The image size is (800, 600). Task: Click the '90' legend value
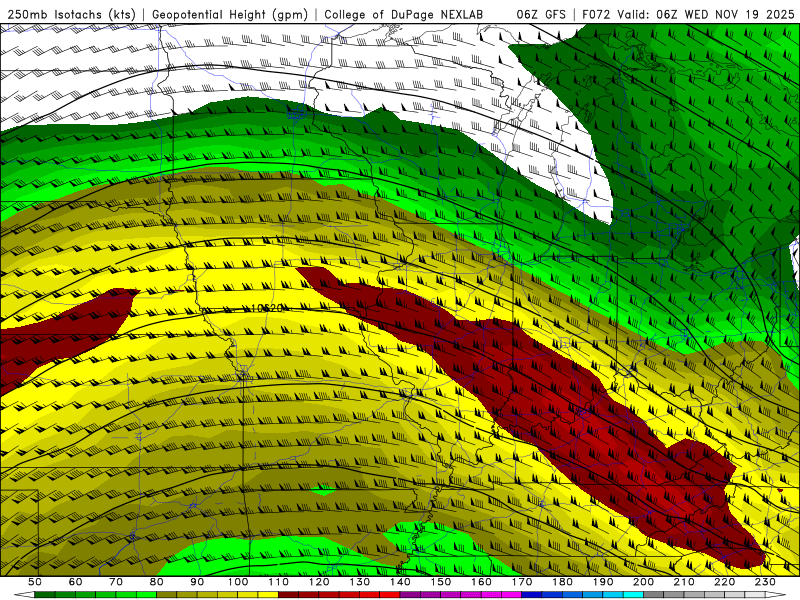pos(197,582)
